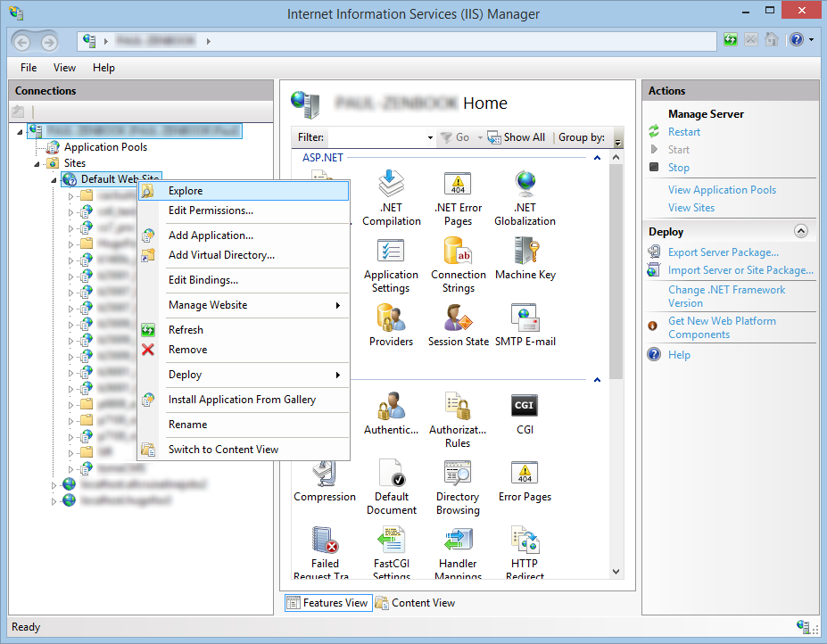
Task: Open the Authorization Rules feature
Action: [x=458, y=420]
